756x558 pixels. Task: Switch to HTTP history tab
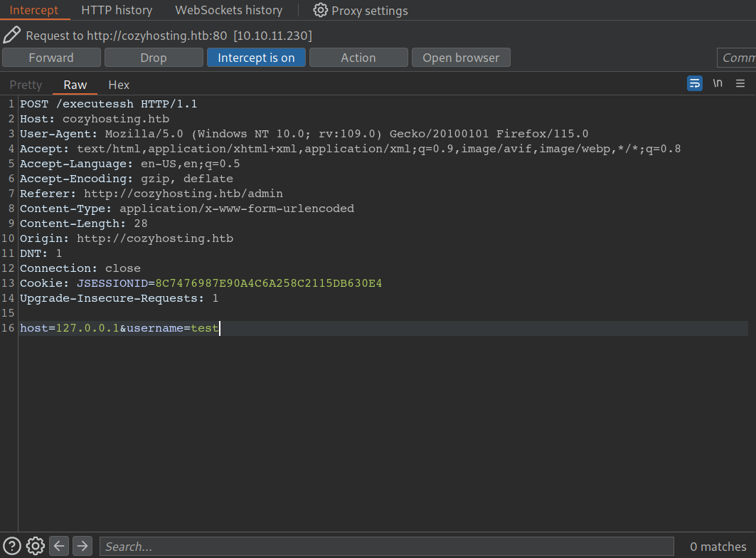tap(117, 10)
